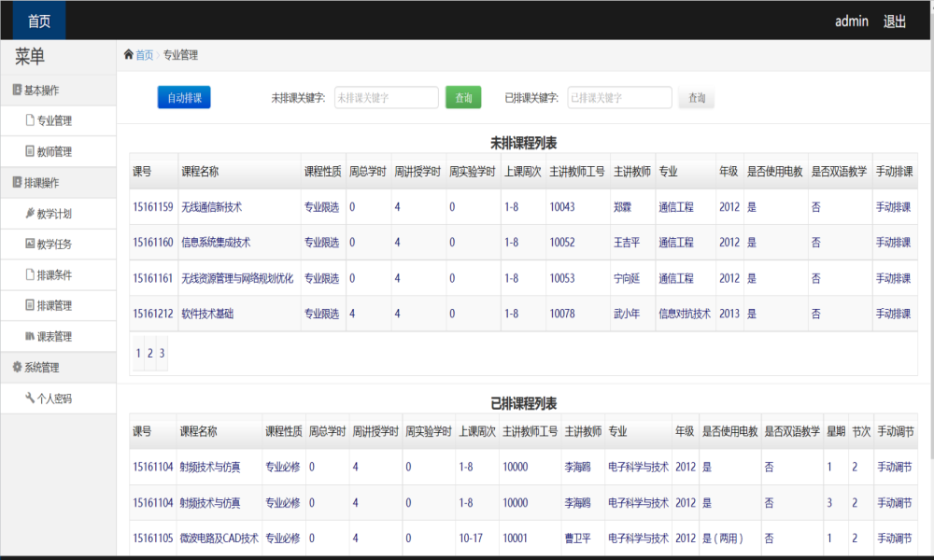The height and width of the screenshot is (560, 934).
Task: Open the 首页 tab in top bar
Action: (39, 21)
